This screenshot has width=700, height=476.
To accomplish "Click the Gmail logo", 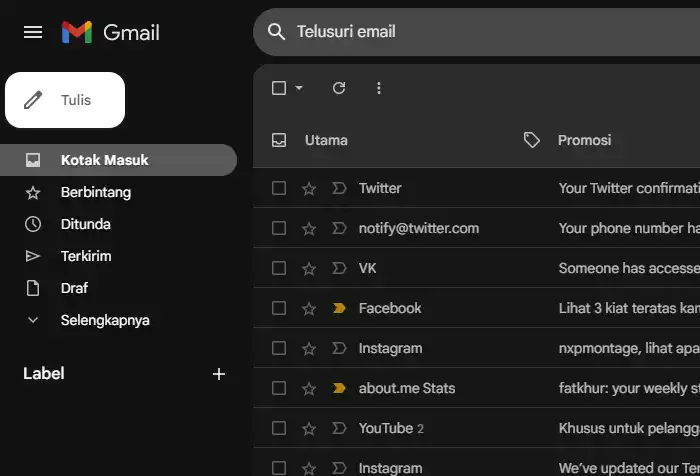I will click(111, 32).
